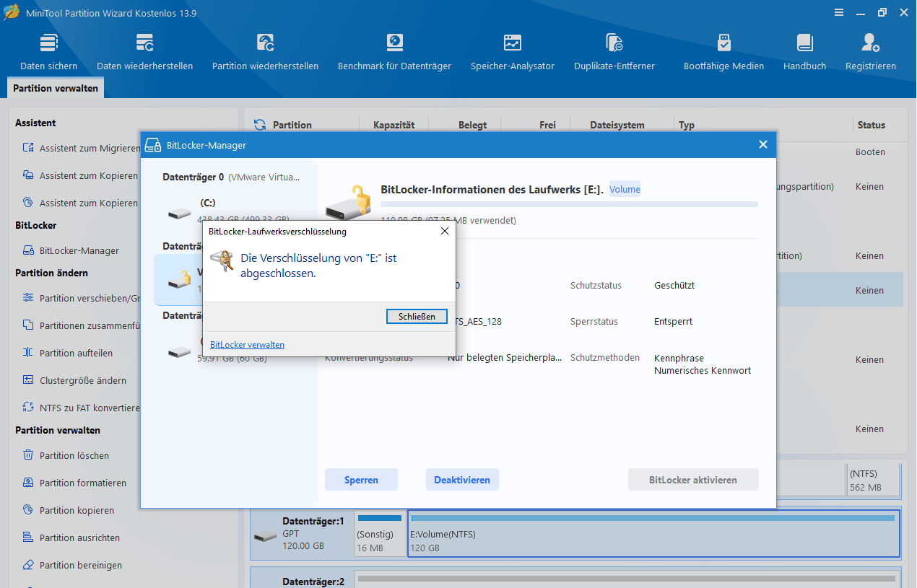Select the (C:) drive in BitLocker-Manager

tap(235, 210)
